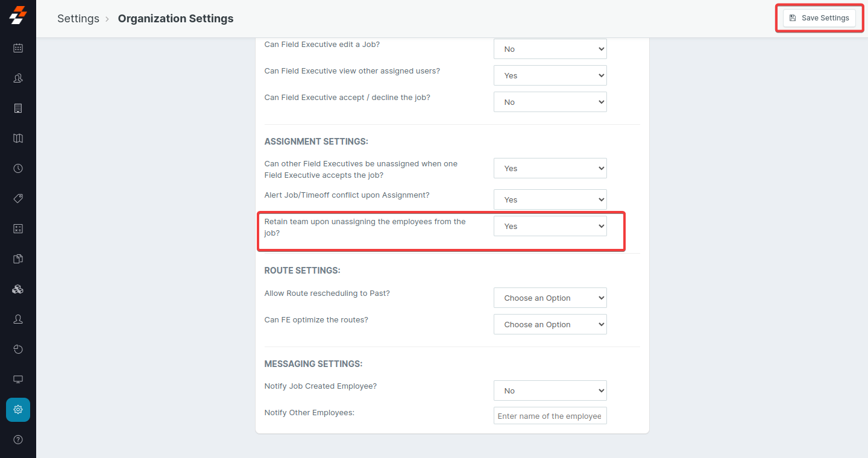The image size is (868, 458).
Task: Open 'Allow Route rescheduling to Past' dropdown
Action: [x=550, y=298]
